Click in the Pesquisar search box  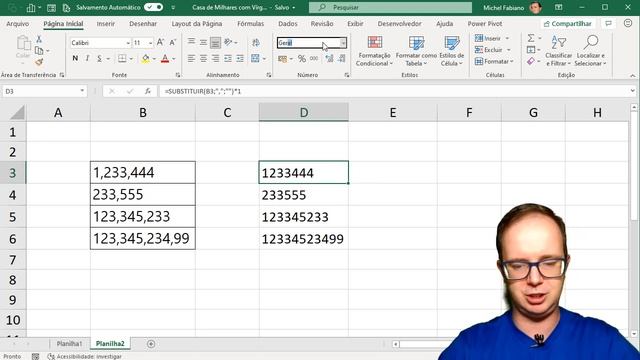390,7
